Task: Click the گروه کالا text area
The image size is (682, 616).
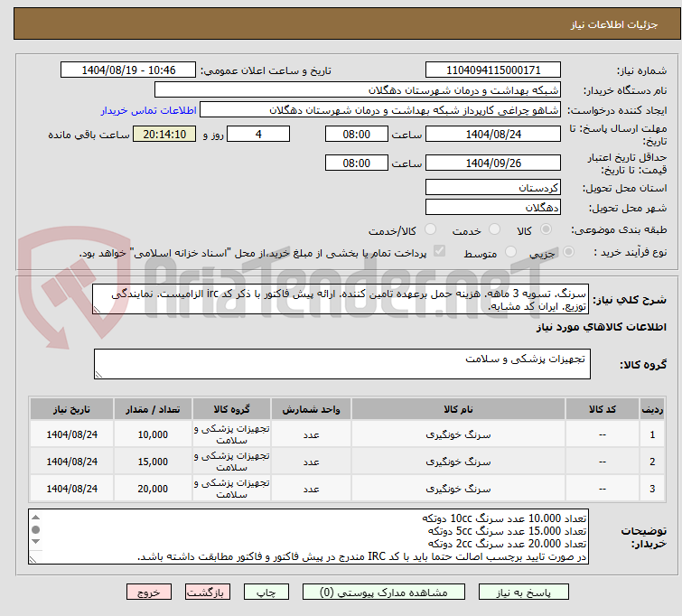Action: pyautogui.click(x=343, y=364)
